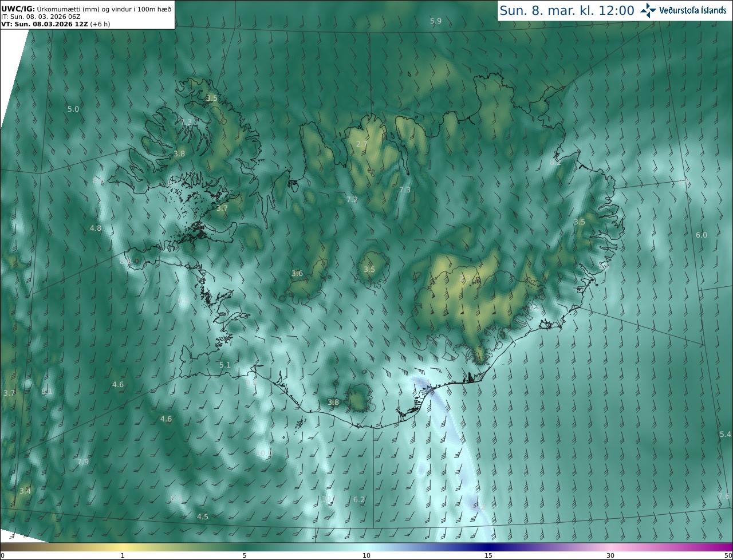Select the 'IT: Sun. 08. 03. 2026 06Z' line
Image resolution: width=733 pixels, height=560 pixels.
coord(41,17)
